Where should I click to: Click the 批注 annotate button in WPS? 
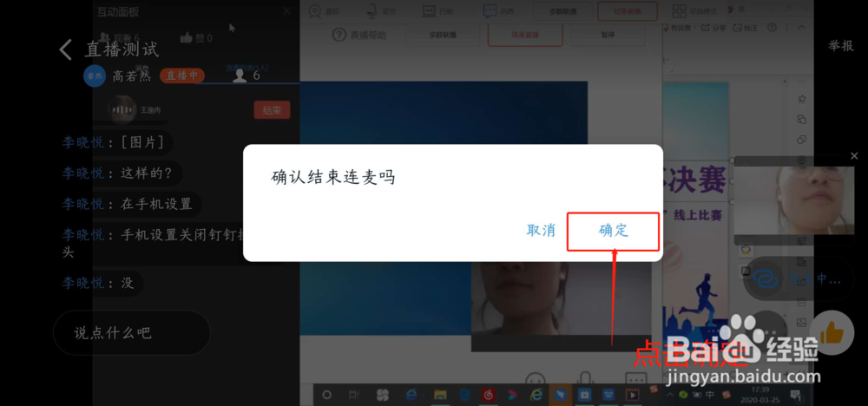point(745,27)
